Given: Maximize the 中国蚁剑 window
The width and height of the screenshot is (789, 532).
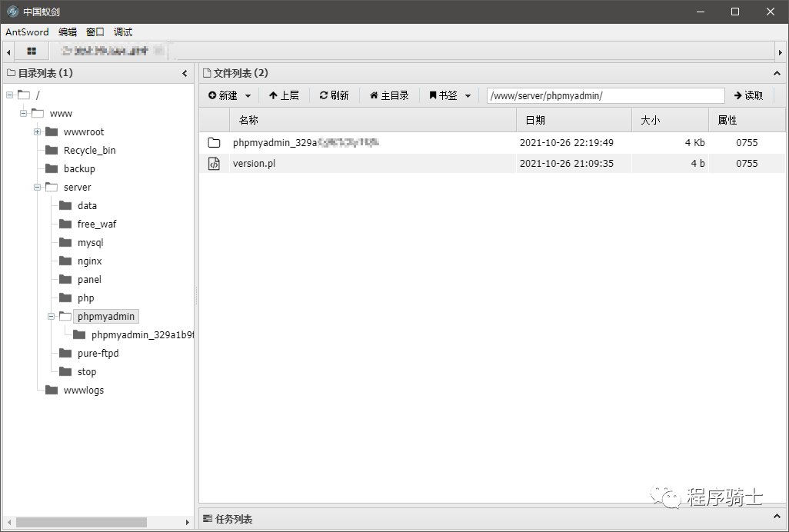Looking at the screenshot, I should tap(735, 12).
